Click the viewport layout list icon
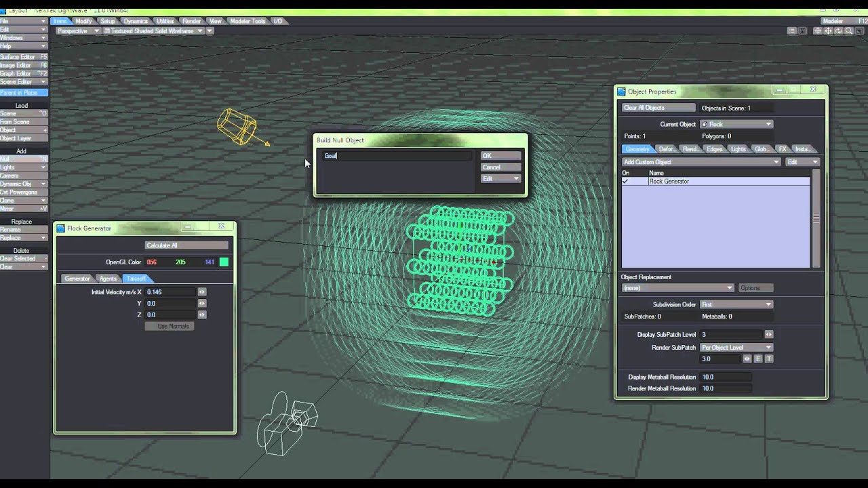 (x=791, y=30)
